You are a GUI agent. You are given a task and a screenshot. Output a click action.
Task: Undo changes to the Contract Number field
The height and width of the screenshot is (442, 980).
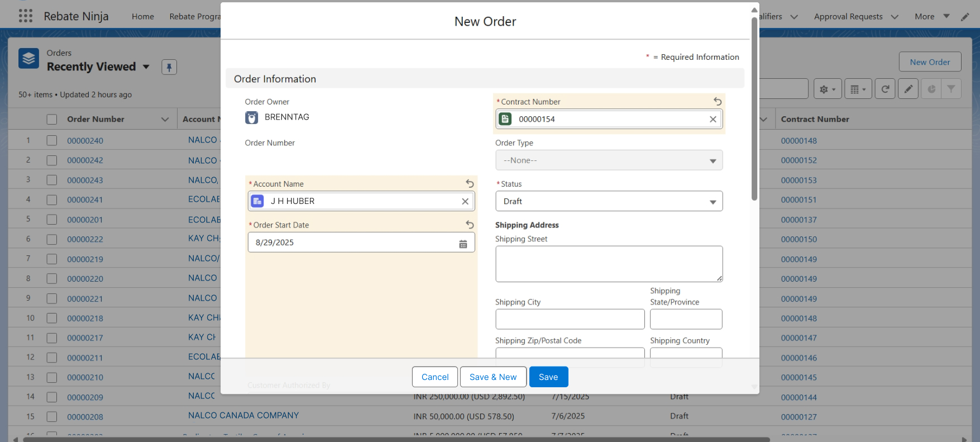[x=718, y=102]
